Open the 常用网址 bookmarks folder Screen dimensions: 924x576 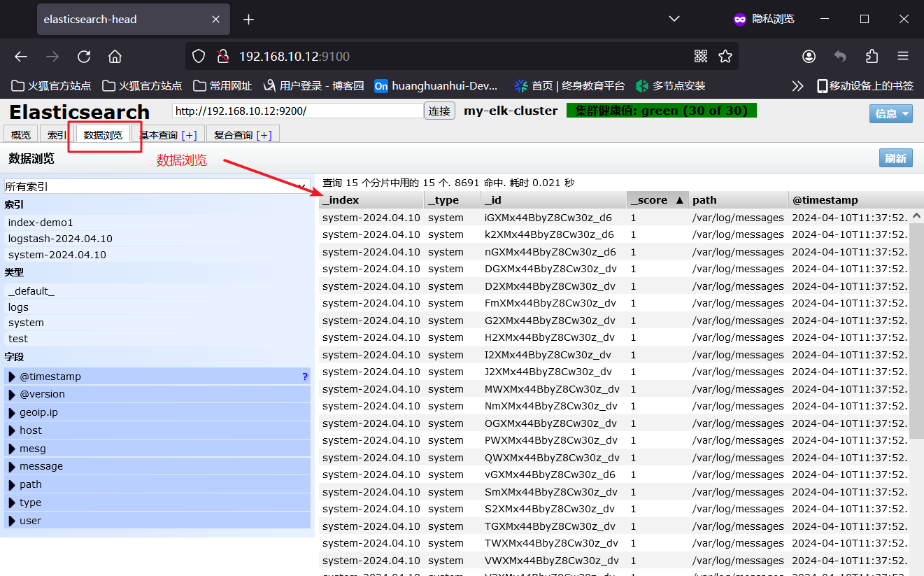click(222, 86)
